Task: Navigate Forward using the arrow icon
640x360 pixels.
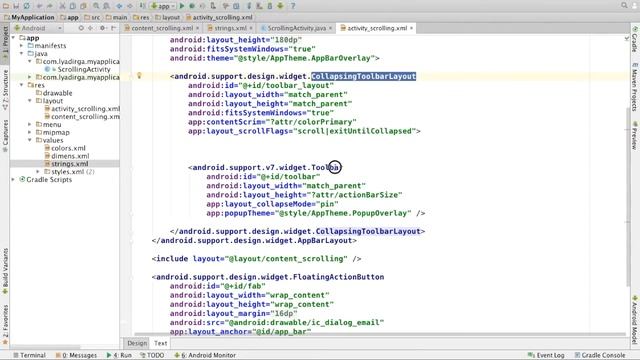Action: pyautogui.click(x=129, y=6)
